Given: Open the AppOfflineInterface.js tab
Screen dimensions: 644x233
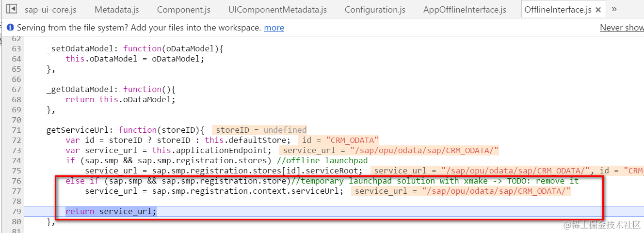Looking at the screenshot, I should pos(465,10).
